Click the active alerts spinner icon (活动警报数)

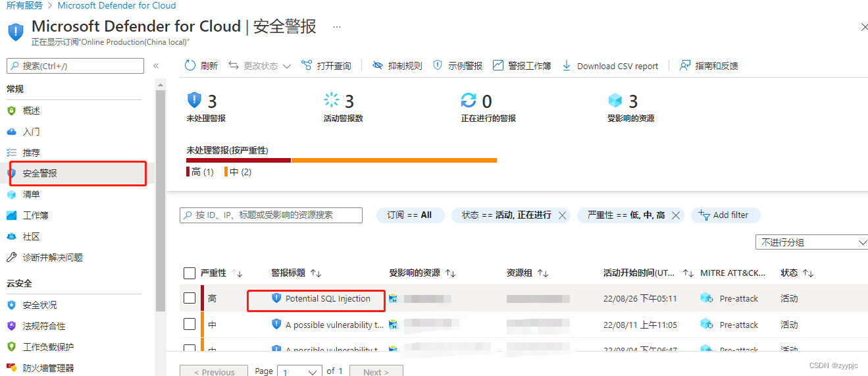point(332,100)
